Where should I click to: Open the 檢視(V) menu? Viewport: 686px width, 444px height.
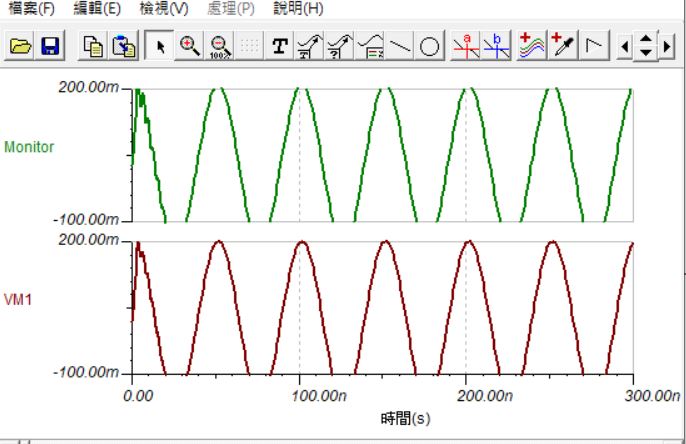click(x=164, y=8)
